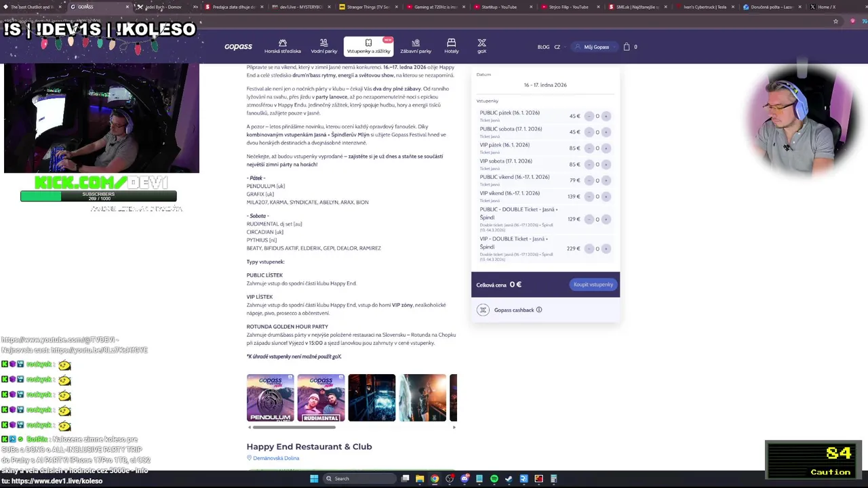Open Steam from taskbar

(x=509, y=479)
